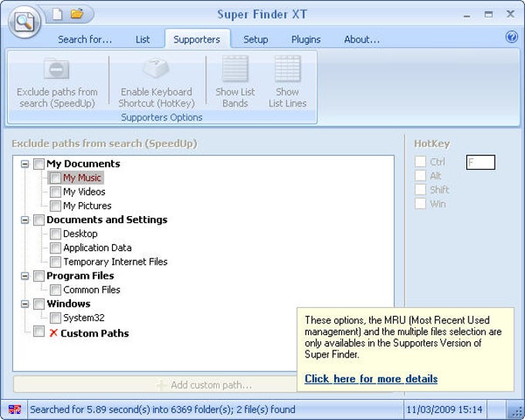525x420 pixels.
Task: Check the Documents and Settings checkbox
Action: tap(39, 220)
